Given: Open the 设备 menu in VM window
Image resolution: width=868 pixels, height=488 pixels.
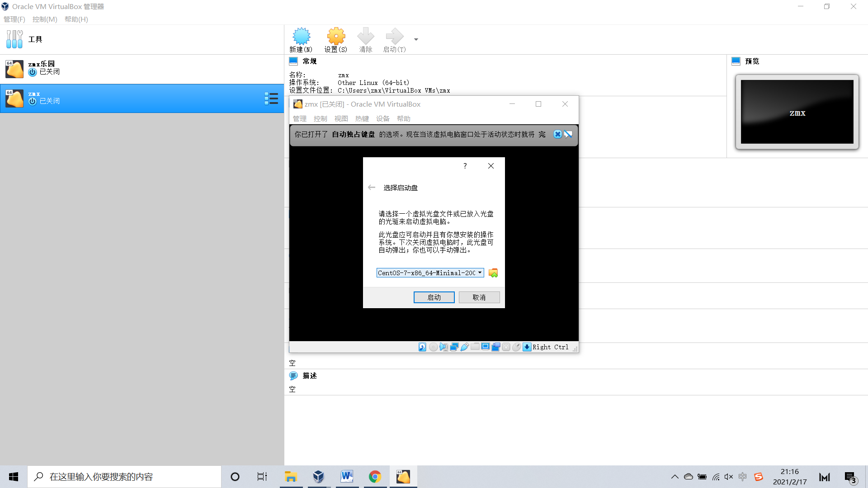Looking at the screenshot, I should [382, 119].
